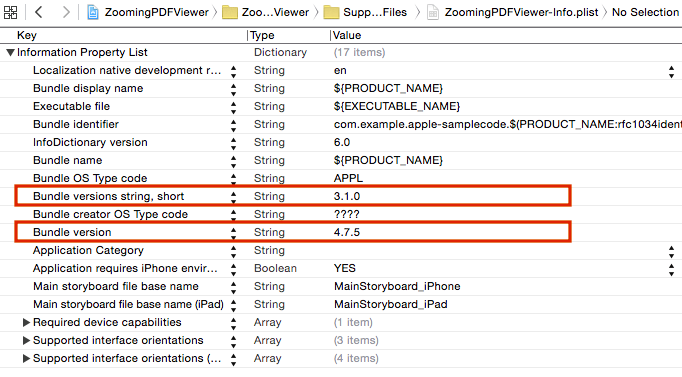Click the Supp...Files folder icon in the breadcrumb
Image resolution: width=682 pixels, height=377 pixels.
[331, 12]
